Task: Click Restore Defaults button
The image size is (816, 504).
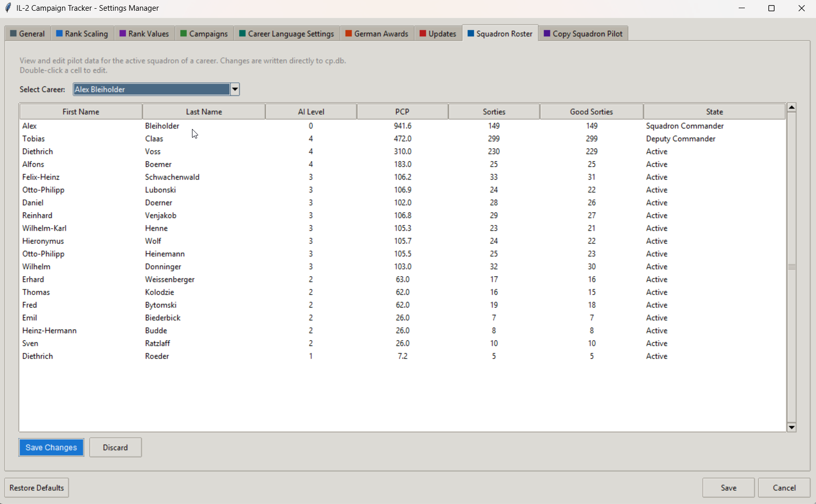Action: coord(37,488)
